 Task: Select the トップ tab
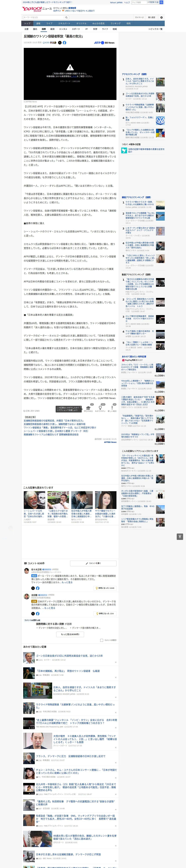pos(27,24)
